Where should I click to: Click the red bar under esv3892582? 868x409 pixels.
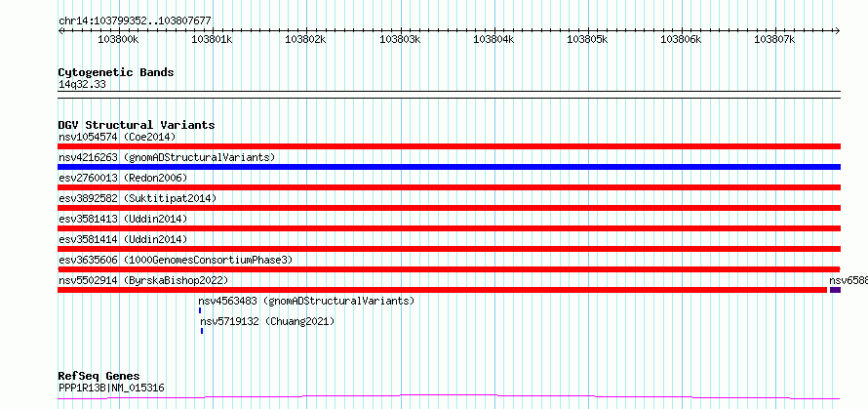449,208
